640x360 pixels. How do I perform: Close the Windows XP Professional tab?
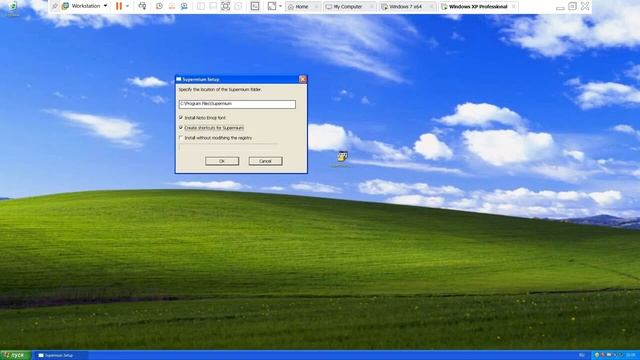tap(513, 7)
